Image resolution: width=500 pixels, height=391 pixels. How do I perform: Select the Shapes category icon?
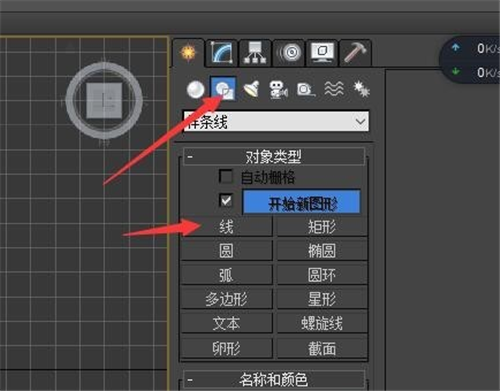pyautogui.click(x=223, y=89)
